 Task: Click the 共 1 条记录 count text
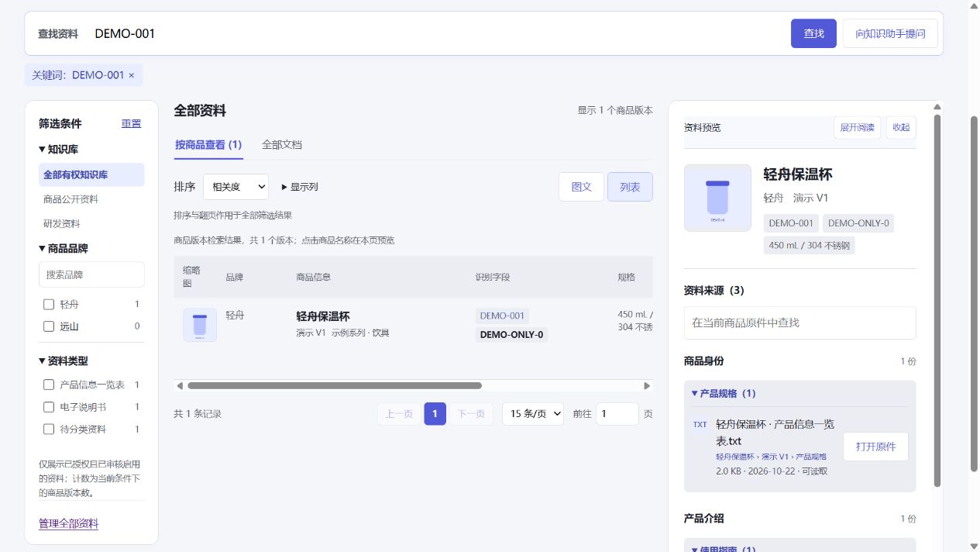pyautogui.click(x=198, y=414)
